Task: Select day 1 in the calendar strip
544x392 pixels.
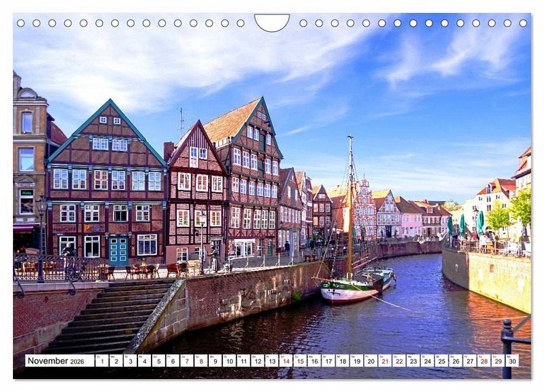Action: [102, 361]
